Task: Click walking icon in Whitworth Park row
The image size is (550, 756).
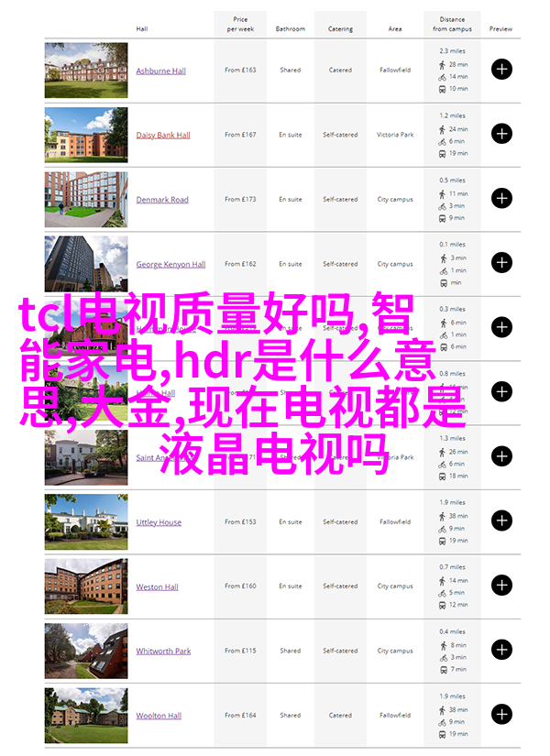Action: tap(444, 646)
